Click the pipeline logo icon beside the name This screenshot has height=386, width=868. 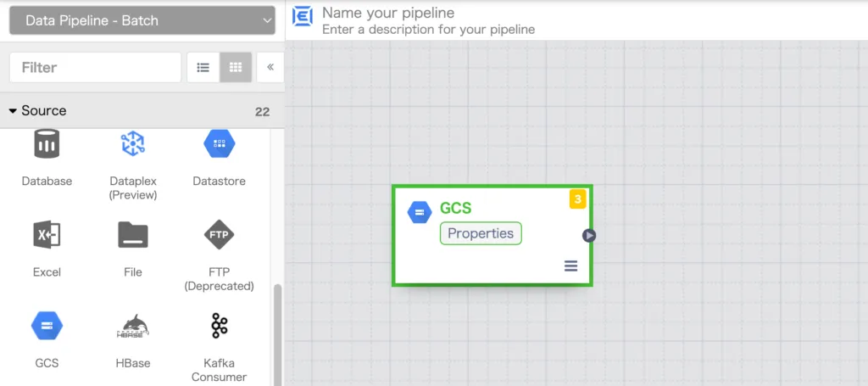[x=303, y=17]
